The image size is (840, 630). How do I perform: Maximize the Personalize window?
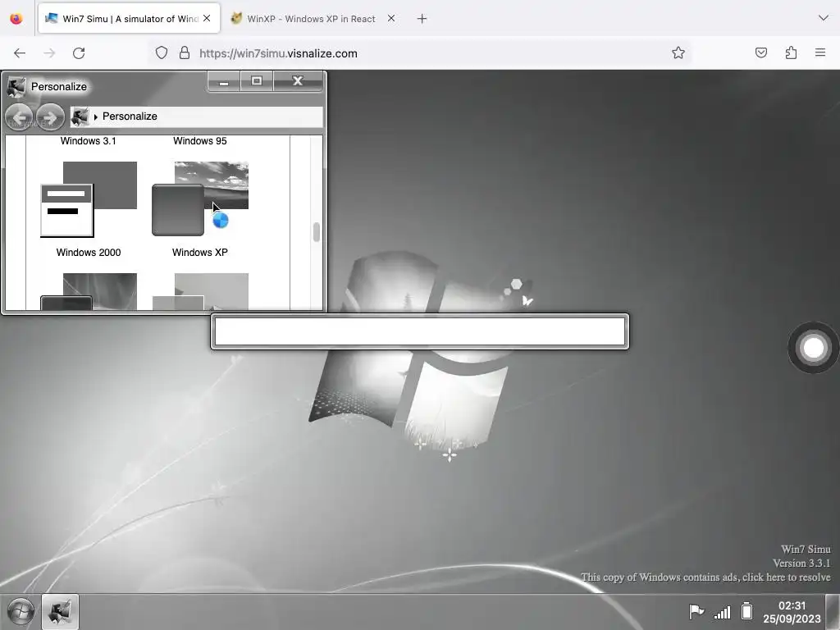point(257,81)
